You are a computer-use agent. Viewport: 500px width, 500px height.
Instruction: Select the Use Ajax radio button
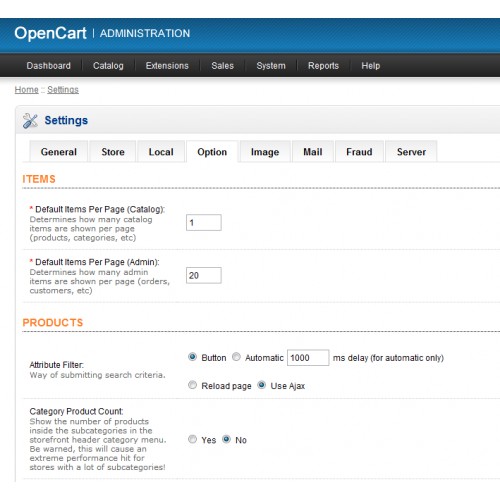(x=262, y=385)
